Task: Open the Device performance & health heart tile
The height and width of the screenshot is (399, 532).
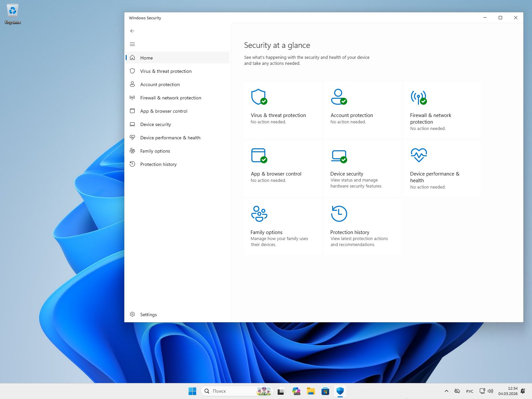Action: [x=418, y=155]
